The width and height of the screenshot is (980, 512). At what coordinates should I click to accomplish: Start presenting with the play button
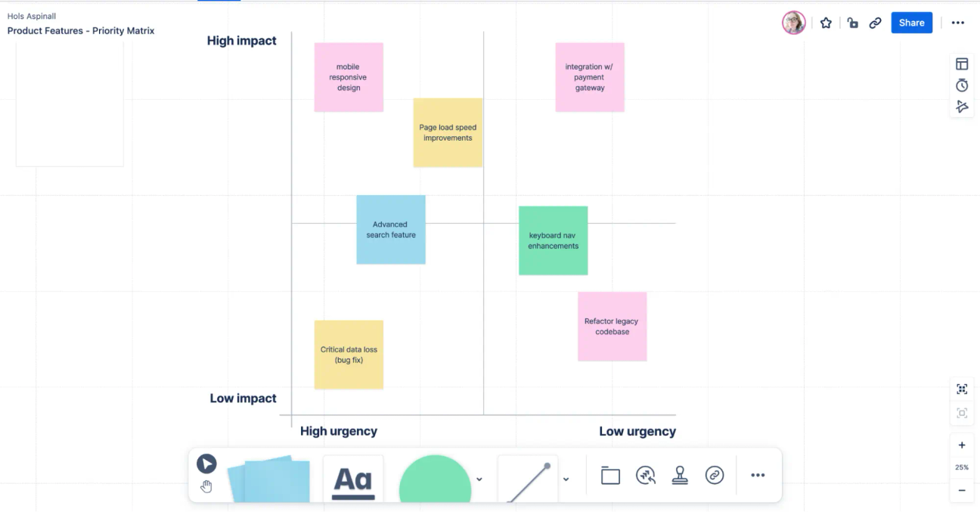[206, 464]
